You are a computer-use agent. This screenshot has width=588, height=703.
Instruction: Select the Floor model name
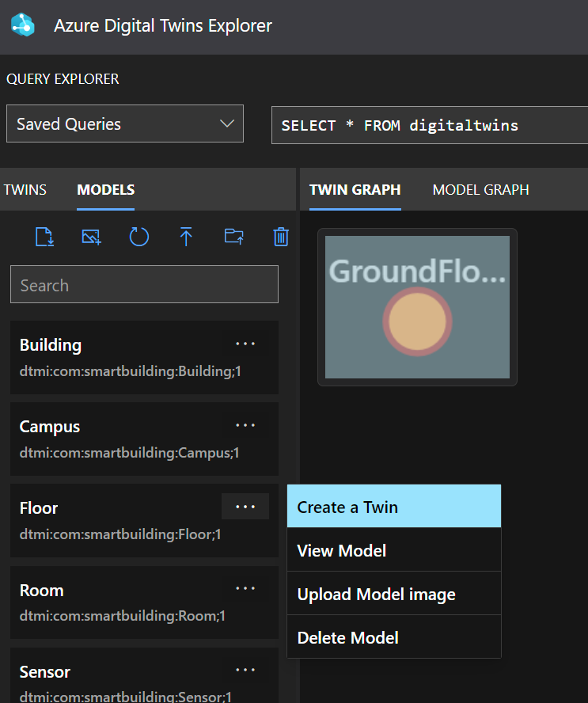click(39, 508)
